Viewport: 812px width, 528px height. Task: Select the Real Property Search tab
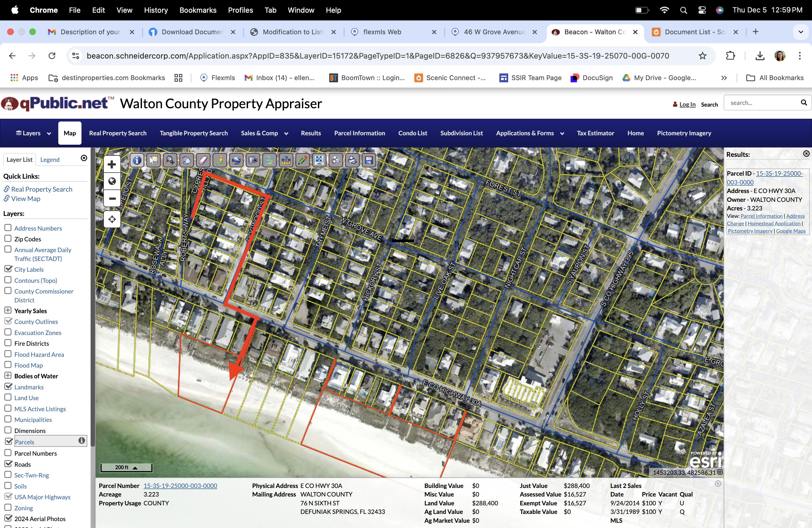[117, 133]
